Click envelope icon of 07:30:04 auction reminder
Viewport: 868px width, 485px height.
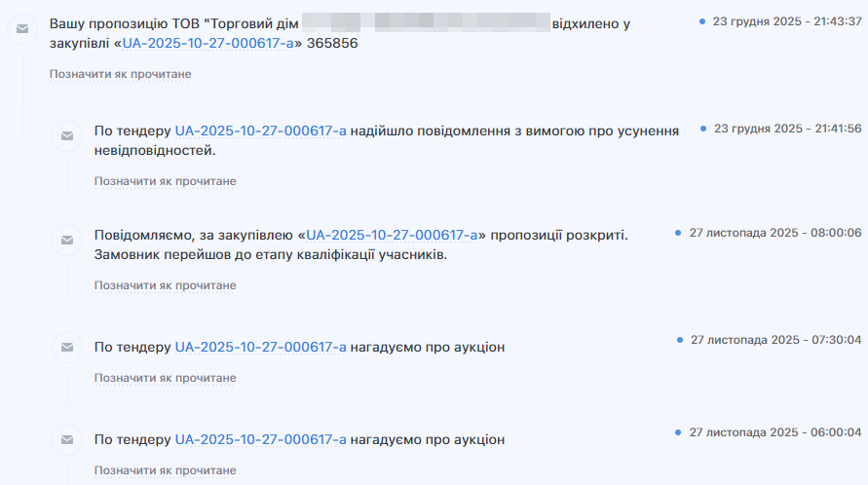67,347
